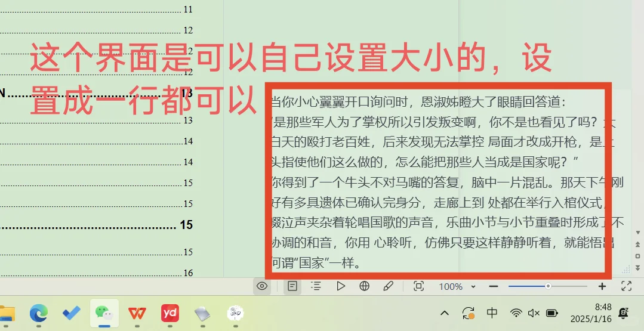The height and width of the screenshot is (331, 644).
Task: Jump to previous page double-up arrows
Action: coord(638,245)
